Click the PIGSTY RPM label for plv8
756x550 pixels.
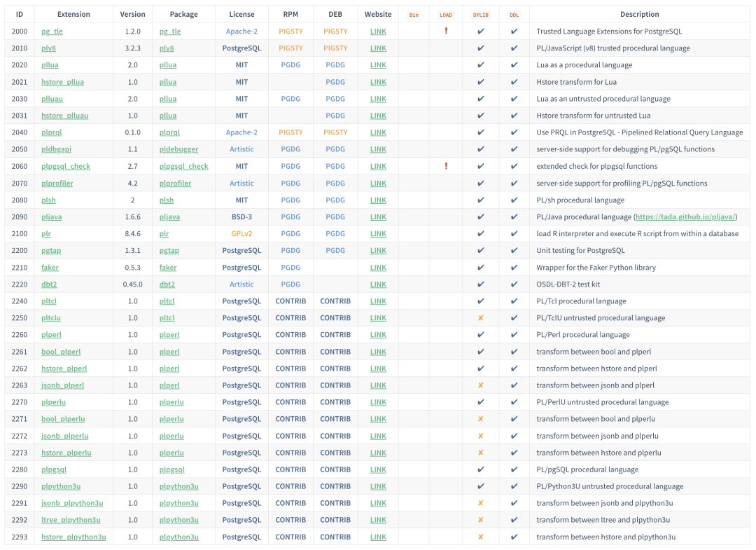pos(290,48)
